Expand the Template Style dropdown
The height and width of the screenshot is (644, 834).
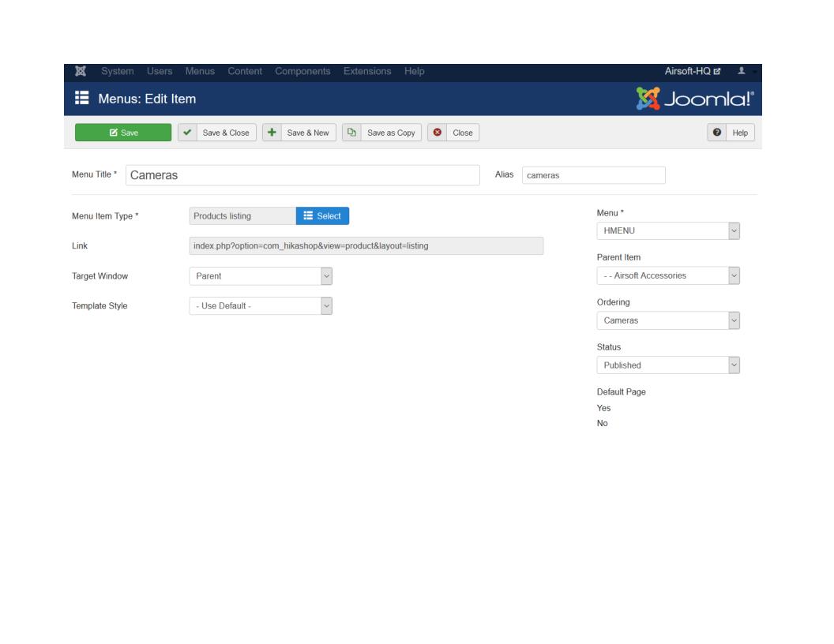point(261,305)
